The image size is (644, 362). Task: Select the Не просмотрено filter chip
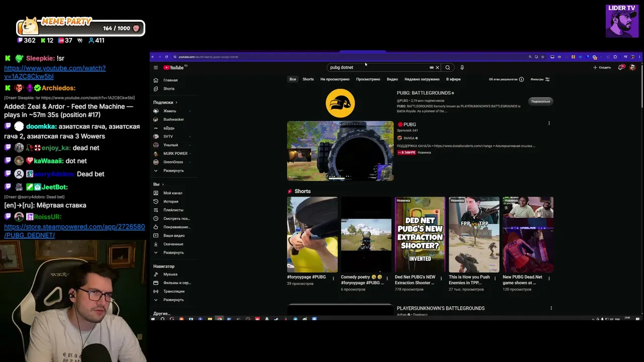coord(335,79)
